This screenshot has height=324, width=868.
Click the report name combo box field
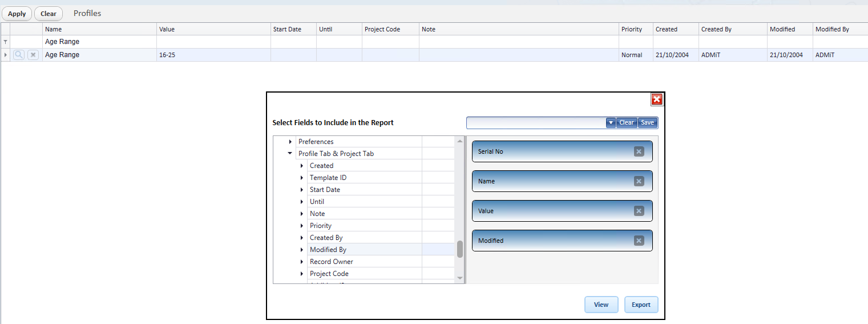click(x=536, y=122)
